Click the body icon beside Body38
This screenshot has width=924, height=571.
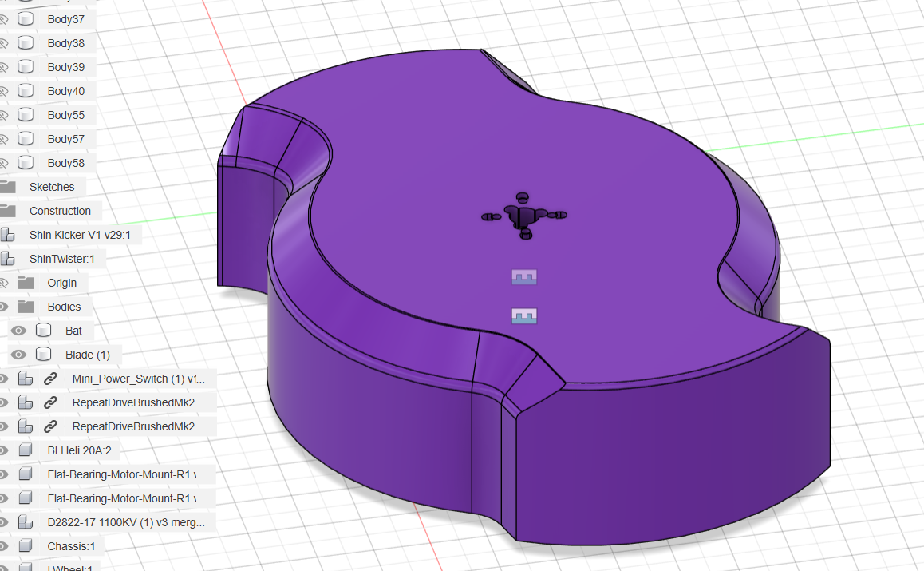coord(26,43)
